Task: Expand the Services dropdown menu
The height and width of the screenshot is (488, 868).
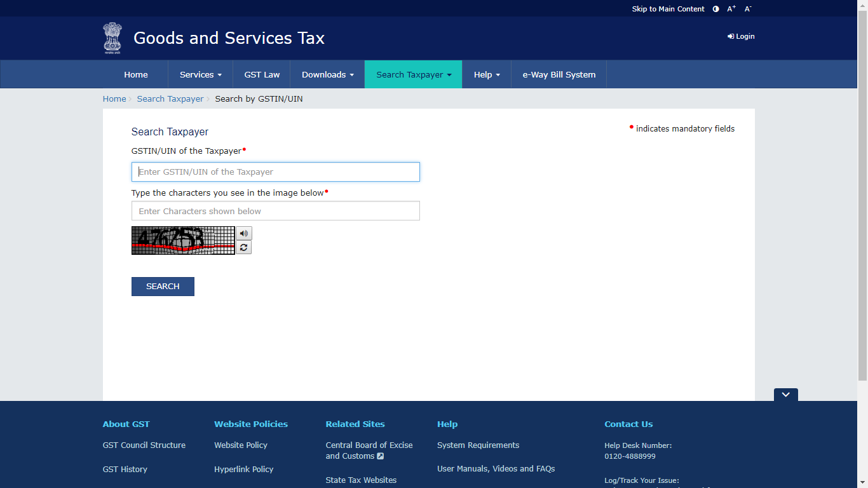Action: click(201, 74)
